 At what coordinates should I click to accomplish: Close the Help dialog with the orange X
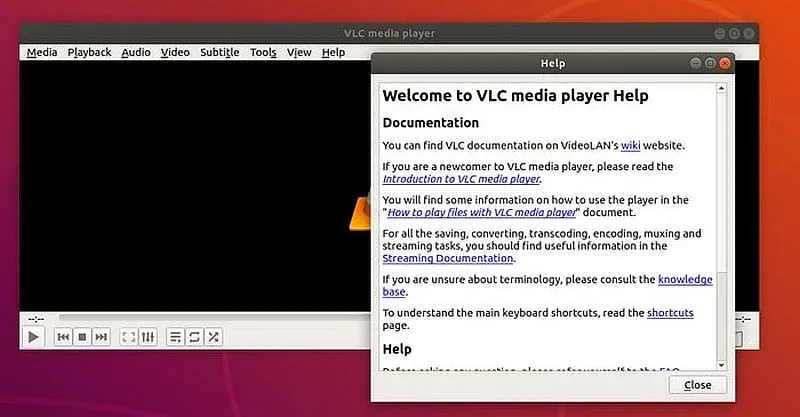pos(724,63)
